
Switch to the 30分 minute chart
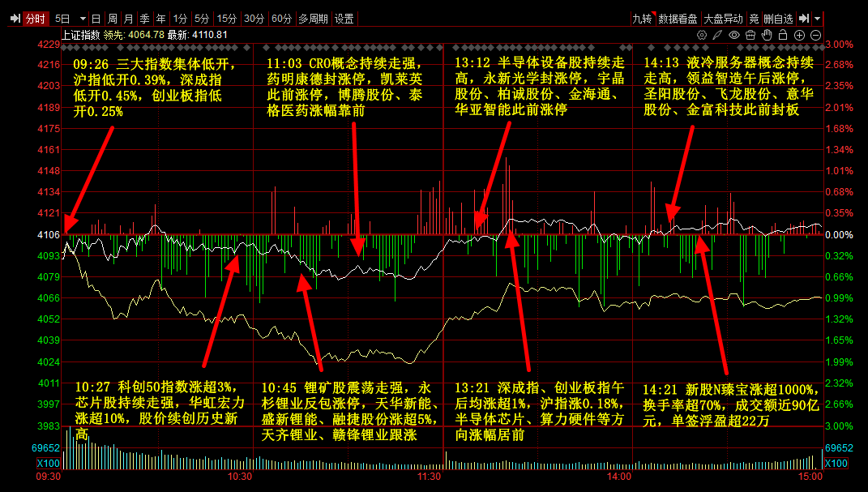point(254,19)
